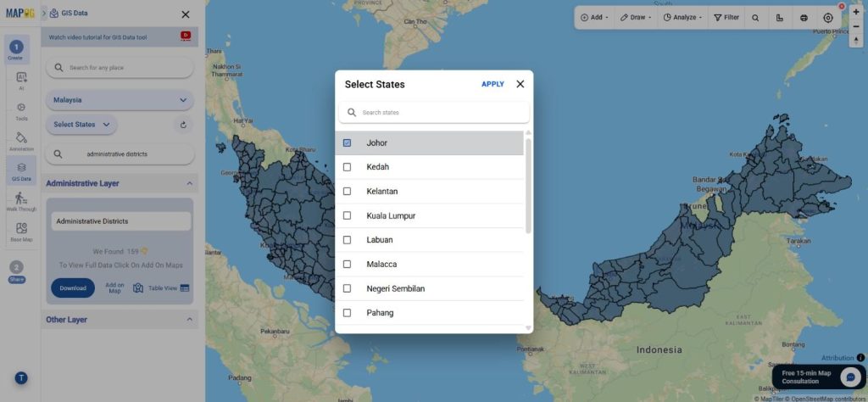Collapse the Other Layer section
This screenshot has height=402, width=868.
coord(189,320)
